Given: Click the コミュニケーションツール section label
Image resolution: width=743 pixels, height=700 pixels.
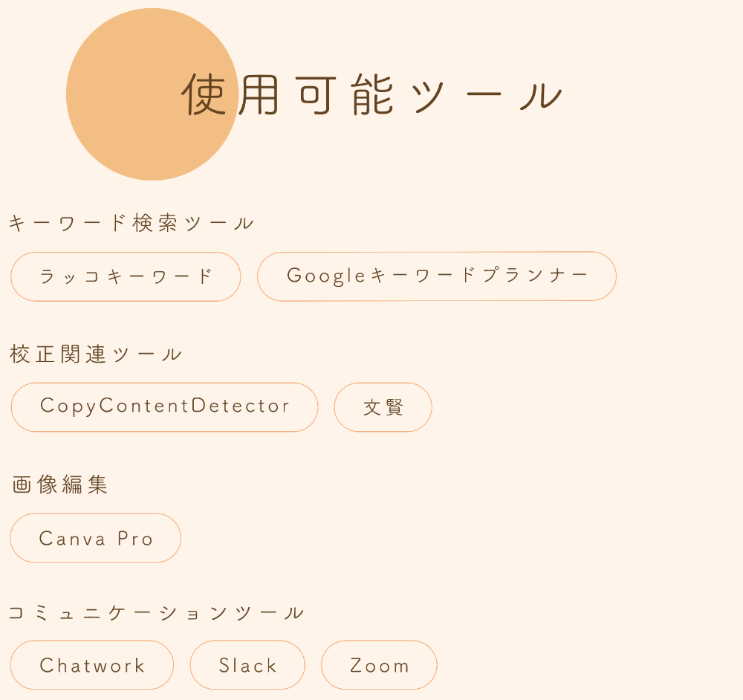Looking at the screenshot, I should 156,613.
